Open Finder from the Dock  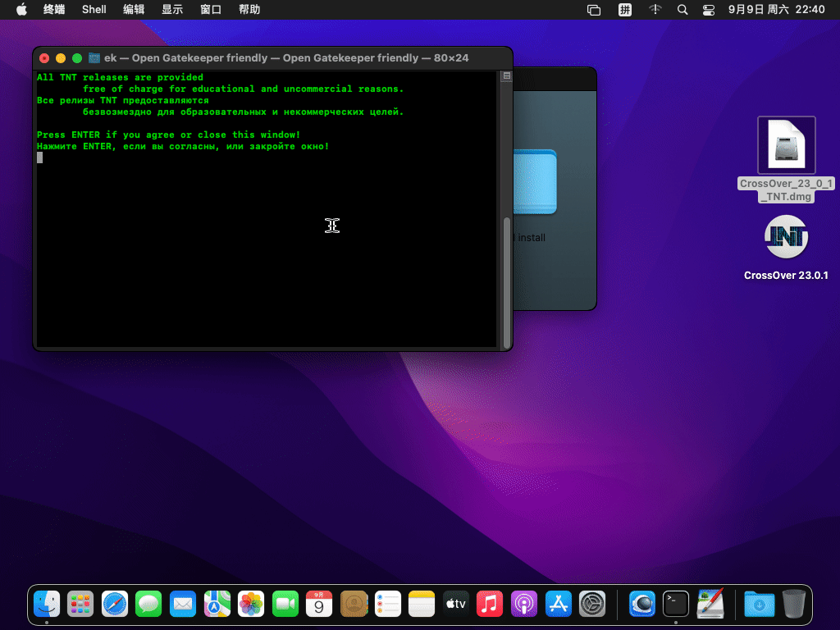47,605
